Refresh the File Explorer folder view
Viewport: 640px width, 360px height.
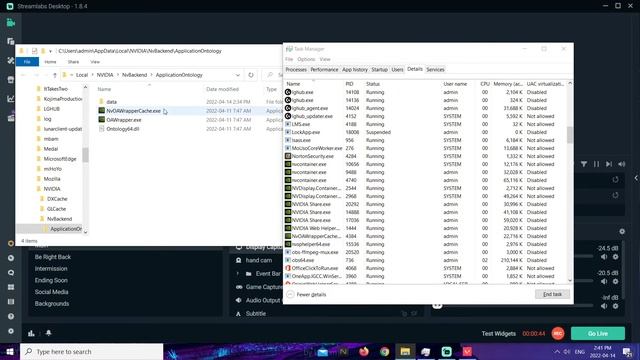point(251,75)
